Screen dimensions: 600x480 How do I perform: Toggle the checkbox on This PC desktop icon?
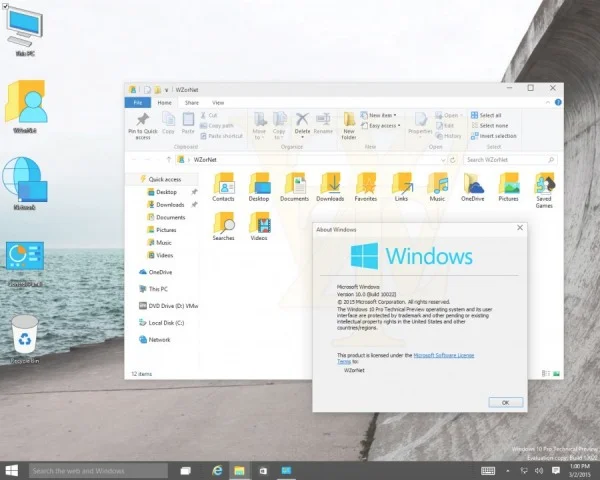click(x=5, y=6)
